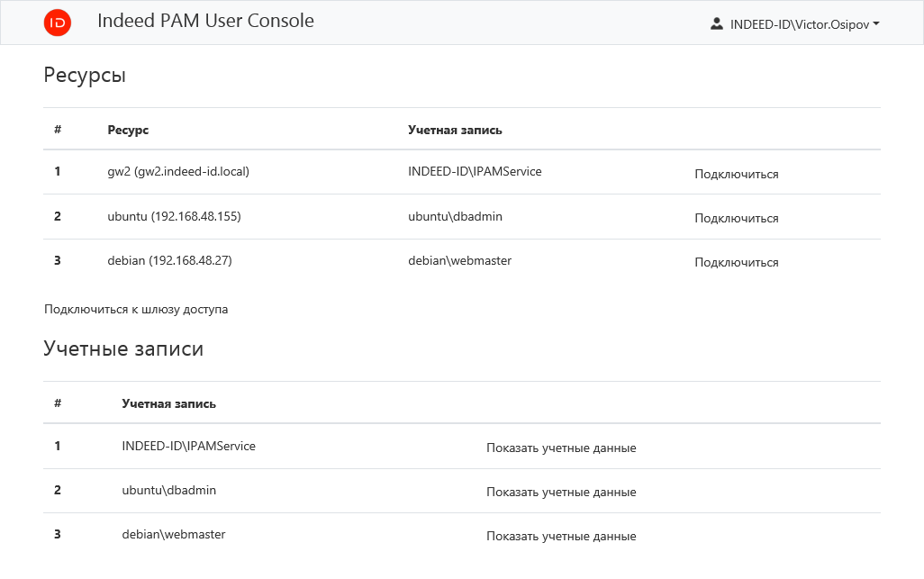
Task: Click the user profile icon in header
Action: click(717, 23)
